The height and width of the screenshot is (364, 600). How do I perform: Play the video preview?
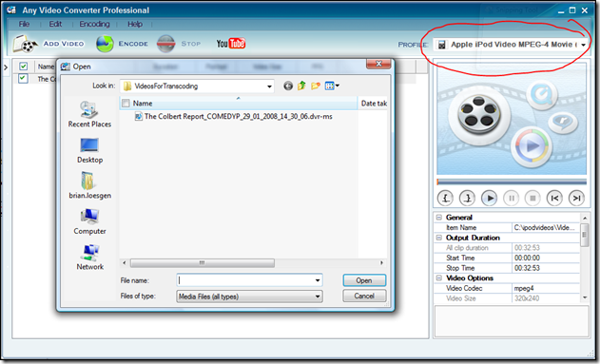click(x=489, y=198)
